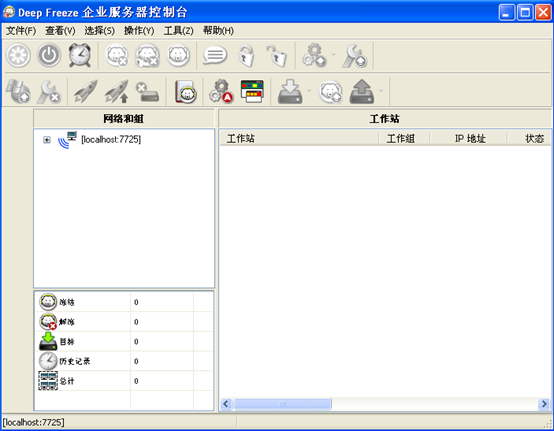
Task: Open the colorful window console customizer icon
Action: 252,91
